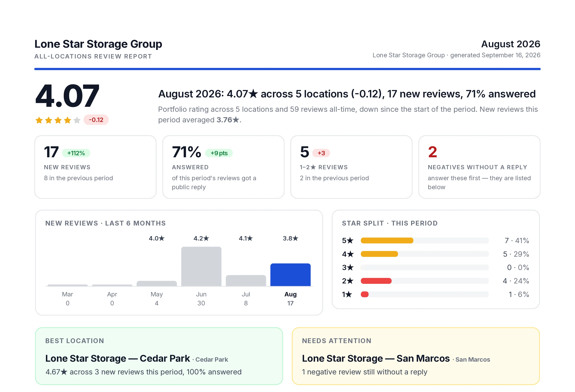Click the 4★ progress bar
Screen dimensions: 575x392
point(425,254)
